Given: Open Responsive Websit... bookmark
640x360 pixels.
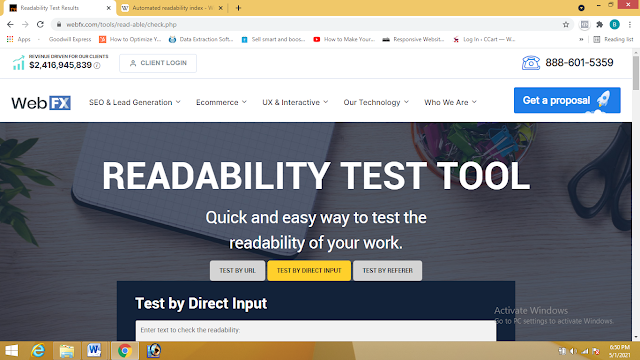Looking at the screenshot, I should point(413,39).
